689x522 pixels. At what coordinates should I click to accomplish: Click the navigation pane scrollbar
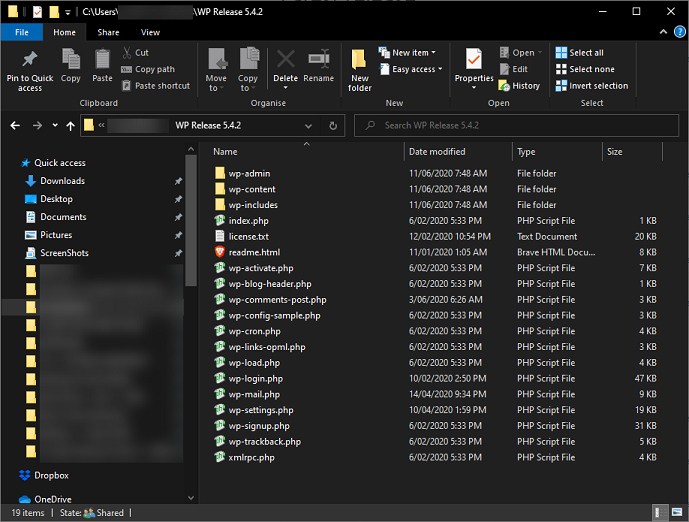[191, 220]
